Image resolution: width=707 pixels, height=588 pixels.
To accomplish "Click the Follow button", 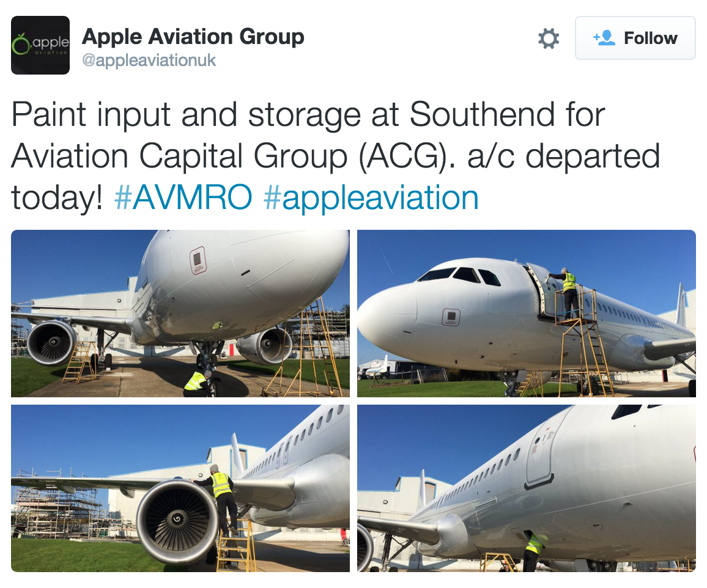I will tap(635, 38).
